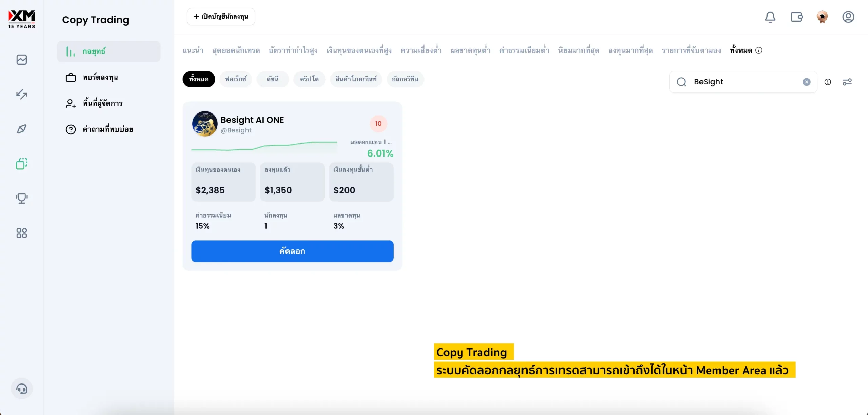Switch to the ความเสี่ยงต่ำ tab

[x=421, y=51]
